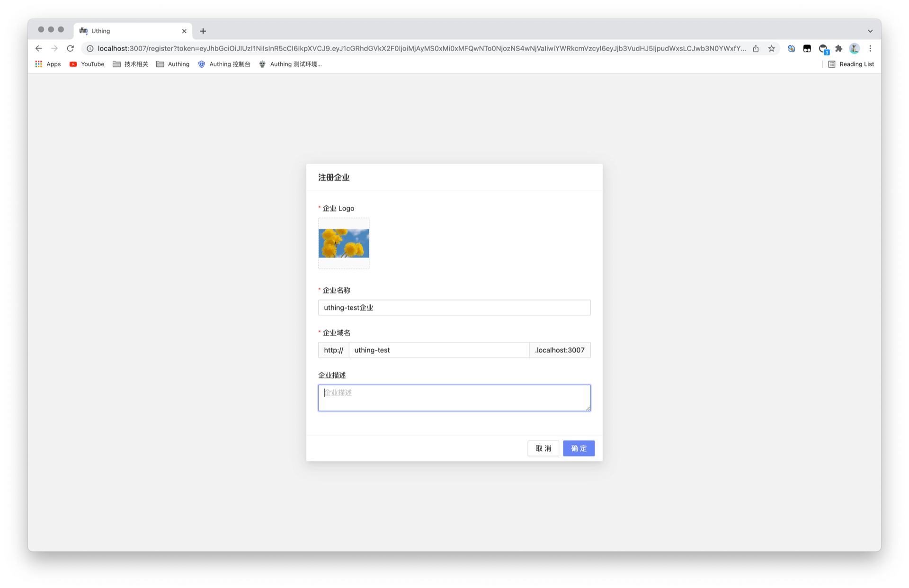Reload the current page
Screen dimensions: 909x588
(71, 48)
